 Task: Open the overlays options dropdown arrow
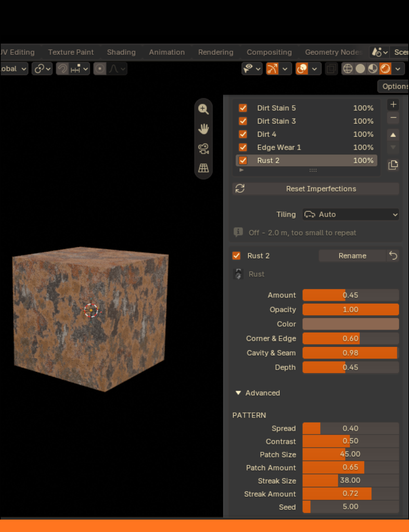(314, 69)
